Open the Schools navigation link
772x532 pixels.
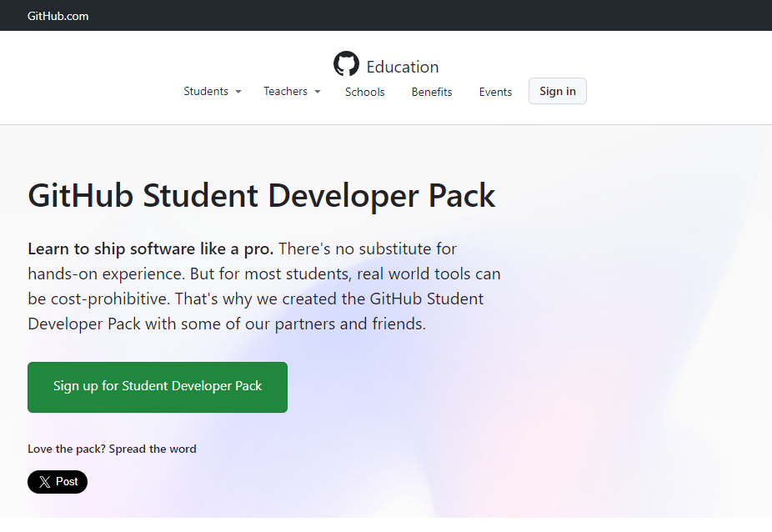click(x=365, y=92)
